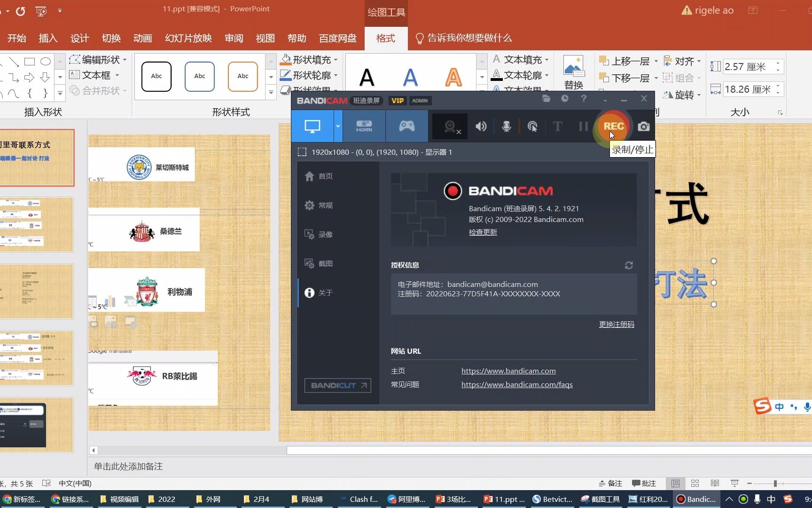Expand 编辑形状 dropdown
The width and height of the screenshot is (812, 508).
click(125, 60)
